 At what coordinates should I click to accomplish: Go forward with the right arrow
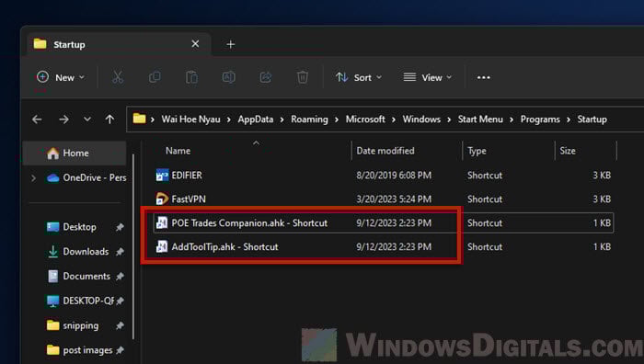pos(63,119)
